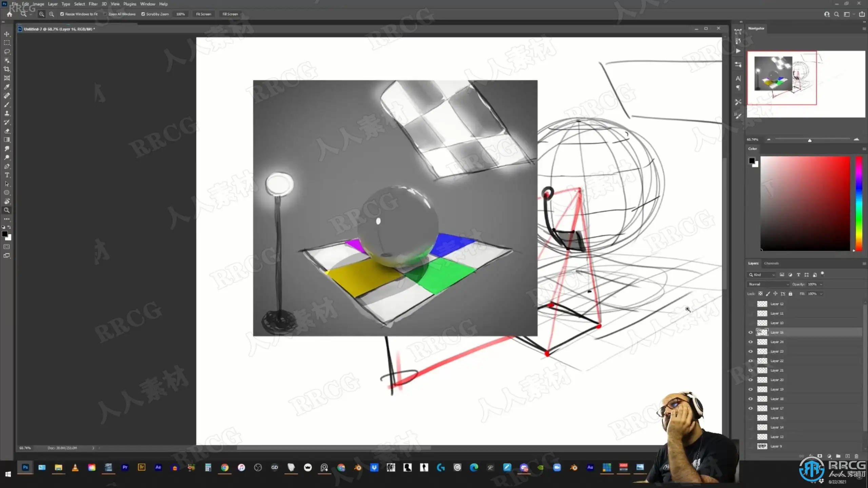Delete layer using the trash icon

[856, 456]
